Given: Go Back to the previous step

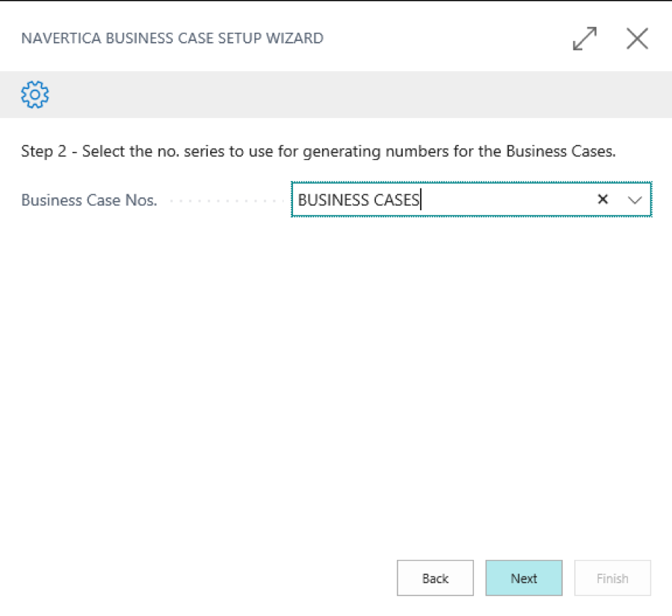Looking at the screenshot, I should pyautogui.click(x=435, y=578).
